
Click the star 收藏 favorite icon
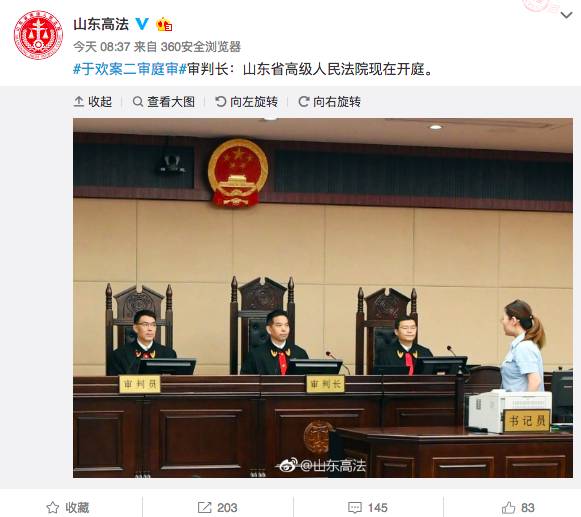tap(53, 507)
